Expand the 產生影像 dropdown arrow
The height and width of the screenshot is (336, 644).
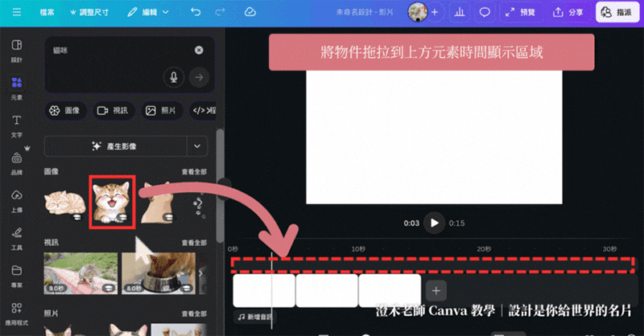(x=197, y=146)
